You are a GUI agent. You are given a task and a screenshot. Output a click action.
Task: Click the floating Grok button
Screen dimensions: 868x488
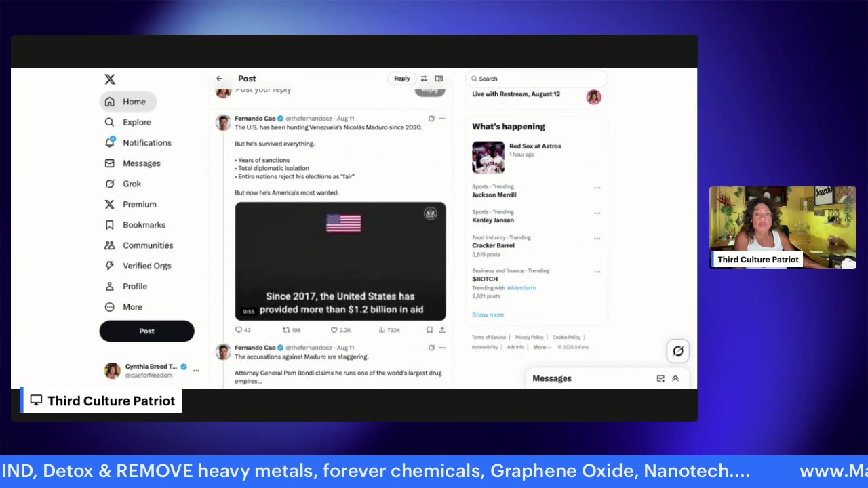click(678, 351)
